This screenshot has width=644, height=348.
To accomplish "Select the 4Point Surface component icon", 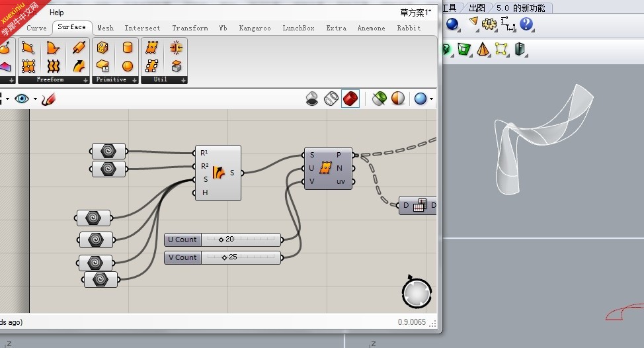I will pos(28,48).
